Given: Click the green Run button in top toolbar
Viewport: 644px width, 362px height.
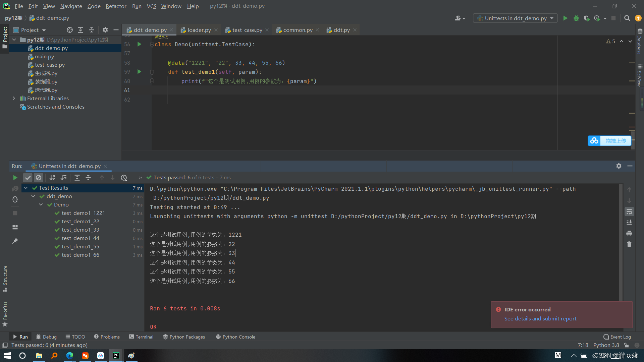Looking at the screenshot, I should pyautogui.click(x=565, y=18).
